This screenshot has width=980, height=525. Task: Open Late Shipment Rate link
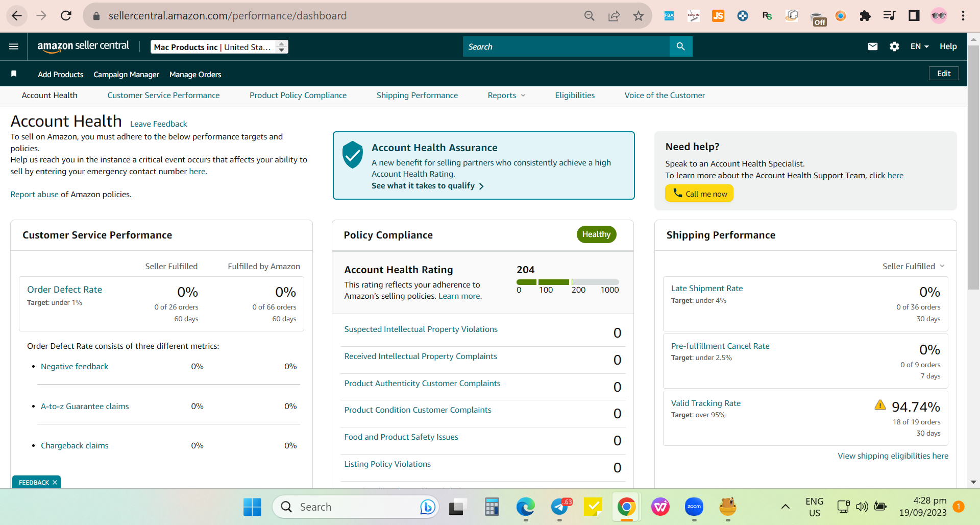pos(707,289)
